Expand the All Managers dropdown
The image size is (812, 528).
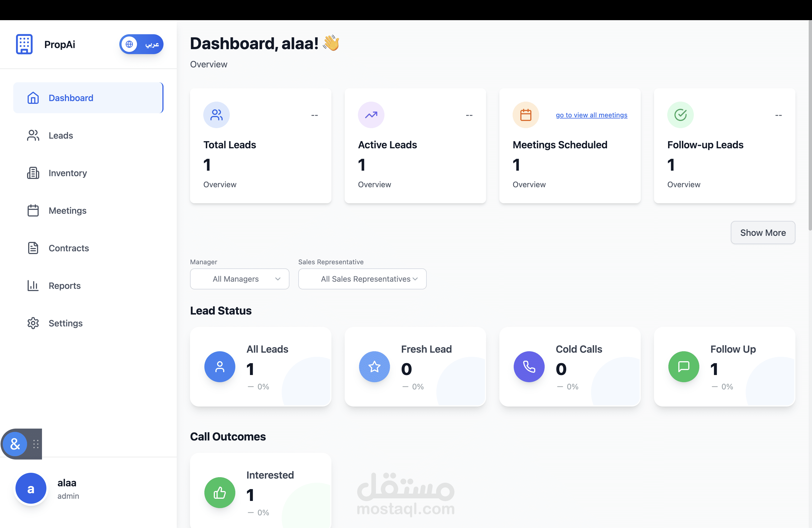point(239,279)
